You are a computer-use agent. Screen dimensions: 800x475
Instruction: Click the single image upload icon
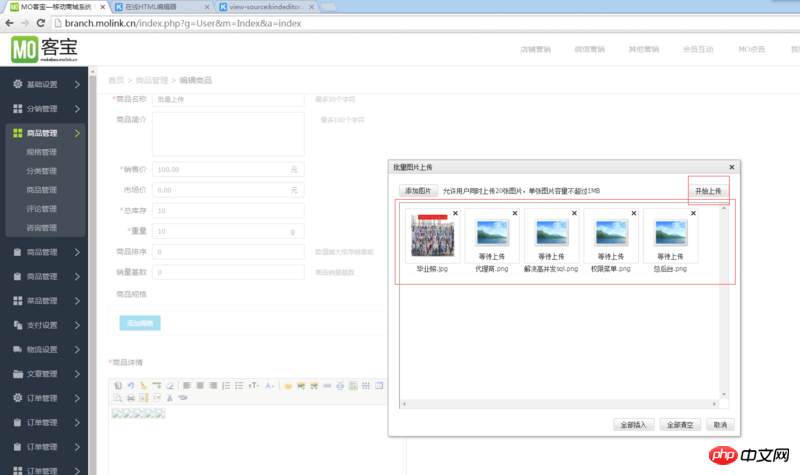pos(302,386)
